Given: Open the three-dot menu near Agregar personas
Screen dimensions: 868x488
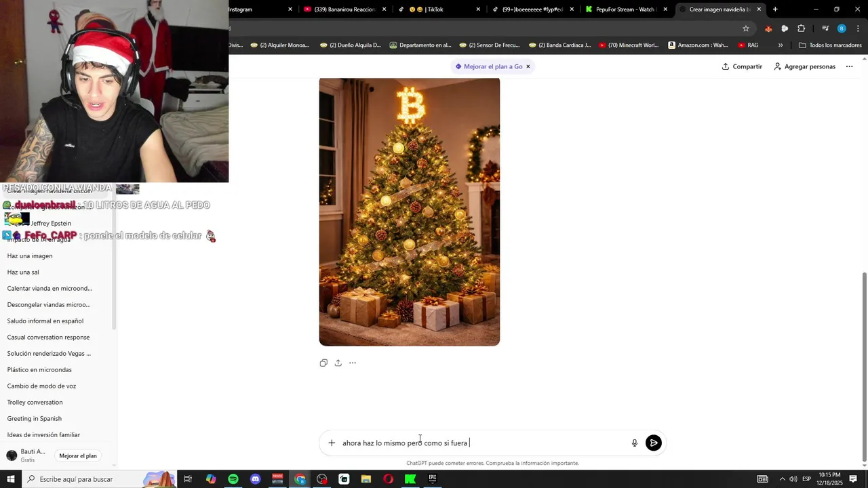Looking at the screenshot, I should point(849,66).
